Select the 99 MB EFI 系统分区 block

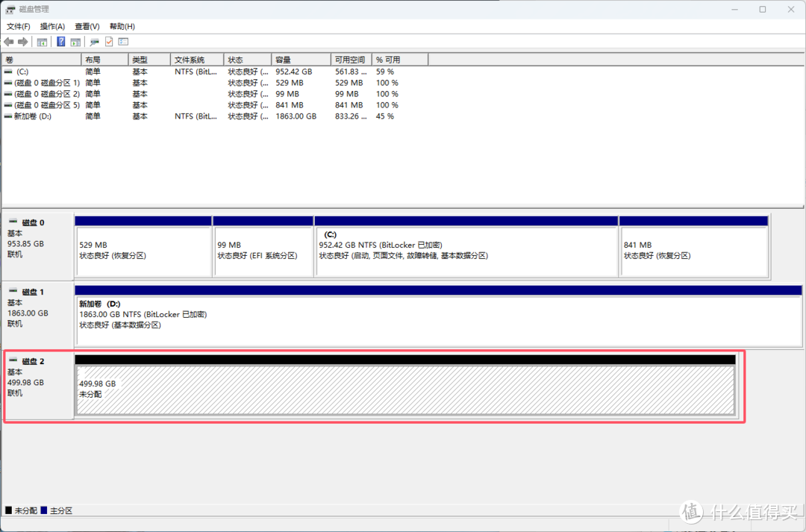coord(263,251)
